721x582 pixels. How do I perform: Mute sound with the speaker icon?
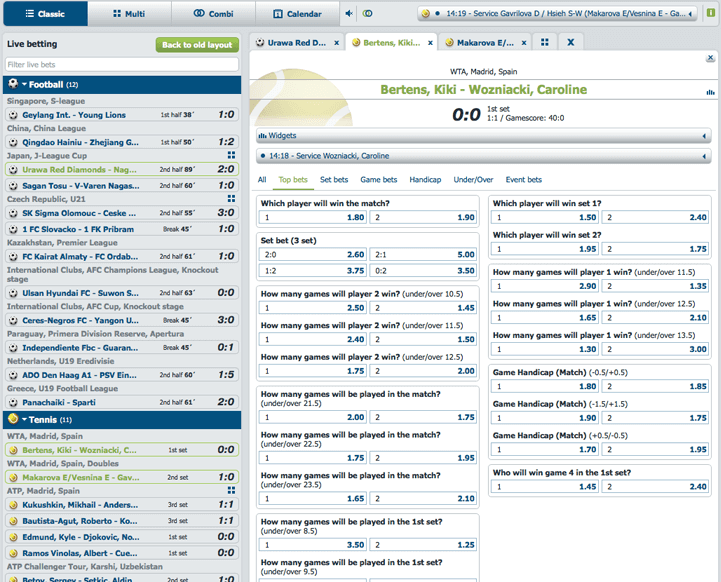349,13
